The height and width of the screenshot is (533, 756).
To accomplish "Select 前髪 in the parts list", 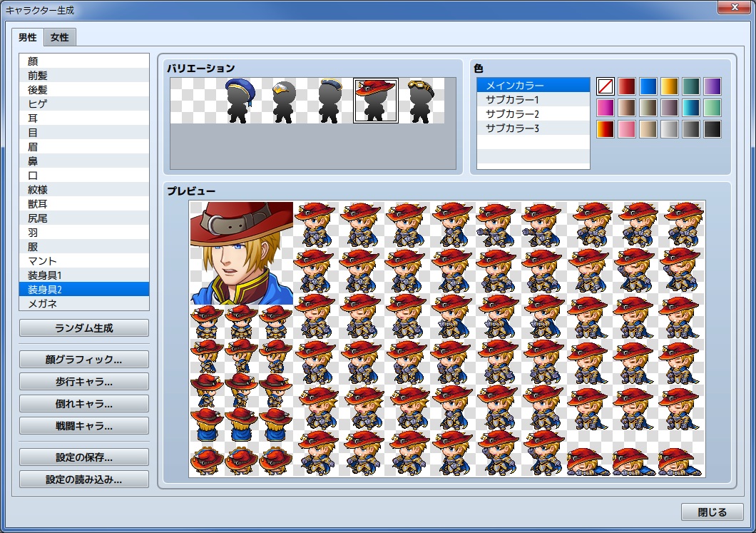I will coord(84,75).
